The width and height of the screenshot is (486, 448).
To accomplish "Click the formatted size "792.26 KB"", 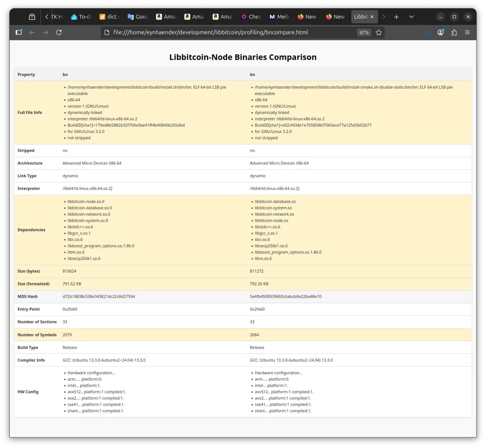I will click(259, 284).
